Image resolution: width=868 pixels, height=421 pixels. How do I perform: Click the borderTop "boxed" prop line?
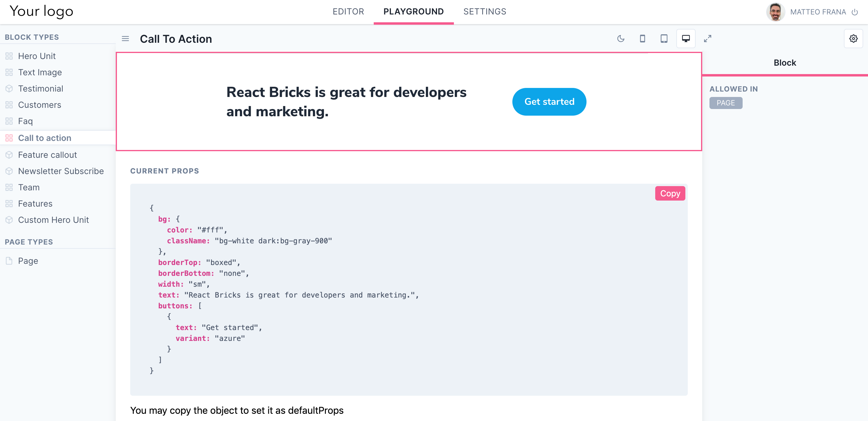(x=199, y=263)
